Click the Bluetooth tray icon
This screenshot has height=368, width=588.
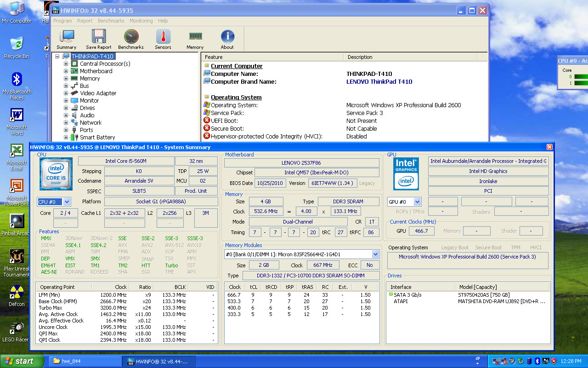536,361
